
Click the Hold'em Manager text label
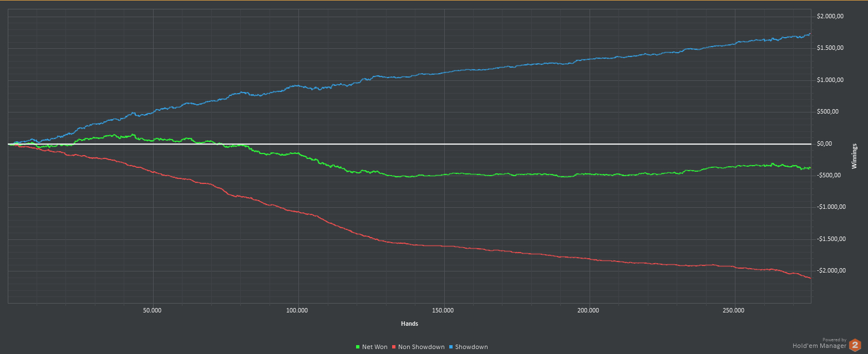point(819,346)
